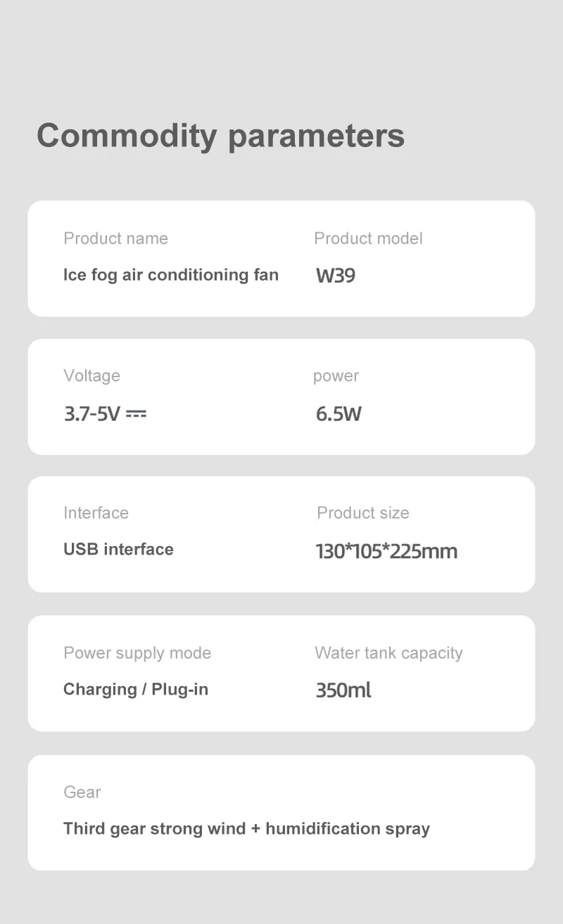Select the Voltage label

91,376
